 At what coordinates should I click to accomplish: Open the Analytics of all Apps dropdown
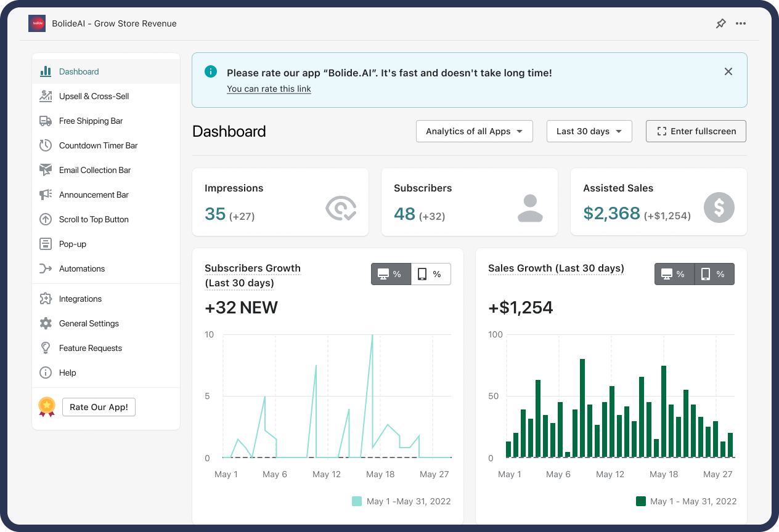[x=475, y=131]
